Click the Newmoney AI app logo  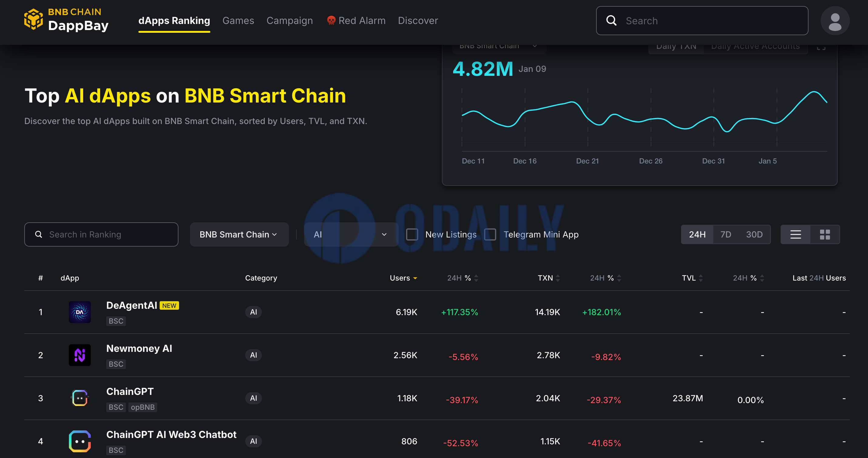[80, 355]
